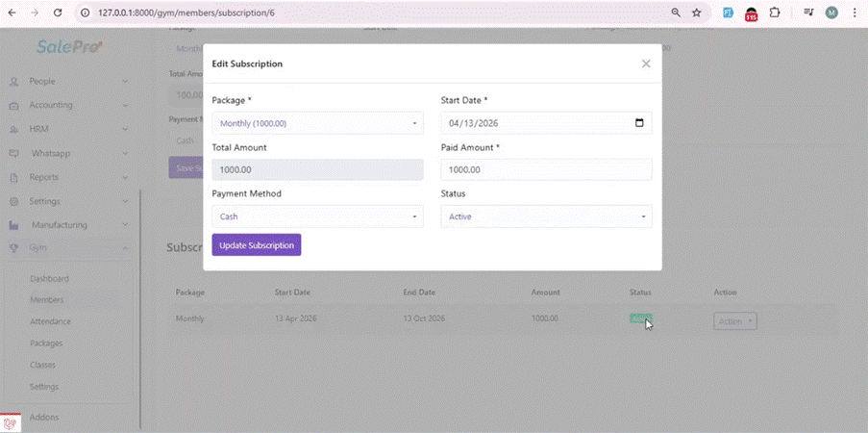Open the Chrome three-dot menu
868x433 pixels.
[x=855, y=13]
